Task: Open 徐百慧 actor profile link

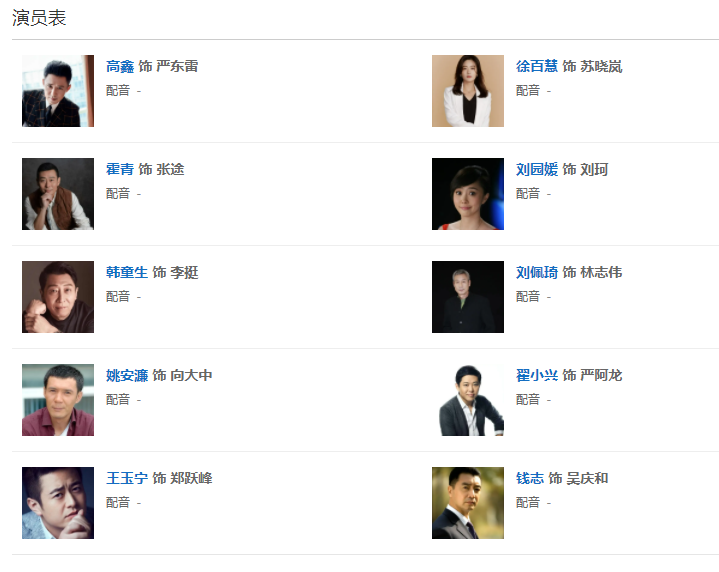Action: [x=536, y=67]
